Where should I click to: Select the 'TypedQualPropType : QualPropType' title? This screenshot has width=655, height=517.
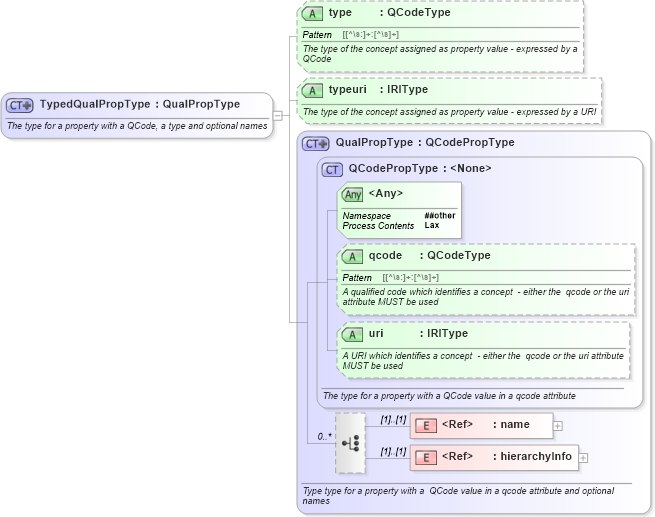coord(140,104)
